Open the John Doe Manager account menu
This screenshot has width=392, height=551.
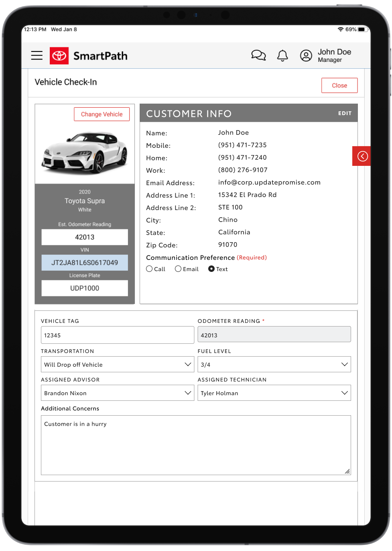334,55
